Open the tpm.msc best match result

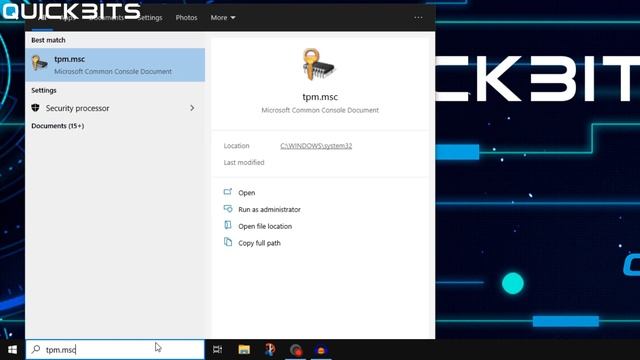coord(115,65)
